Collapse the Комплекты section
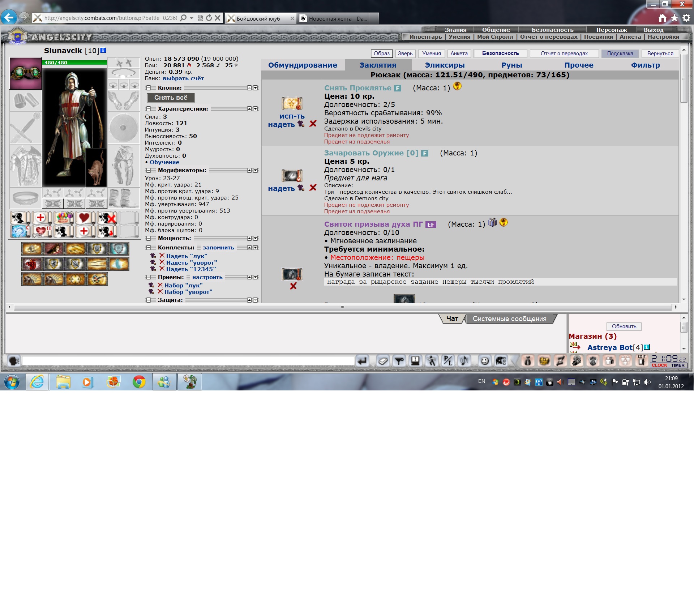The width and height of the screenshot is (694, 616). (x=148, y=248)
